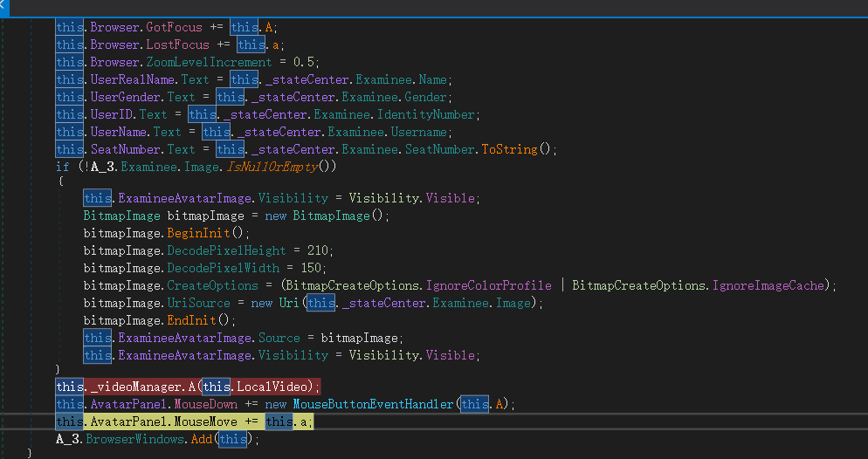The width and height of the screenshot is (868, 459).
Task: Click the 0.5 numeric value
Action: [304, 63]
